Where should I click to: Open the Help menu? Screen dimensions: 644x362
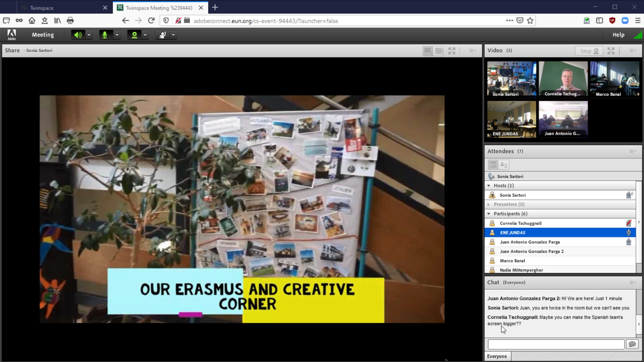[618, 35]
